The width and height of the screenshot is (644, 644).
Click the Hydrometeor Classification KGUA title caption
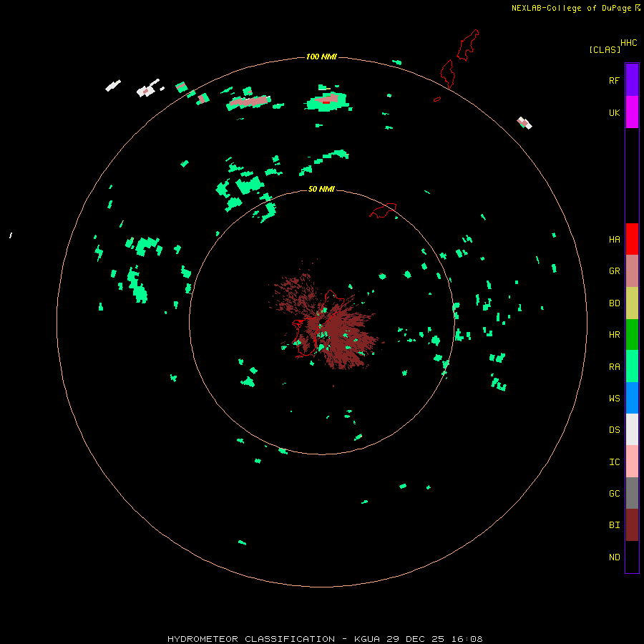325,639
